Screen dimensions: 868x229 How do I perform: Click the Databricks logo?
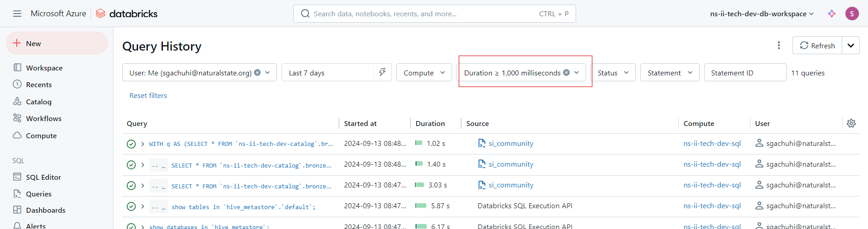click(x=127, y=14)
